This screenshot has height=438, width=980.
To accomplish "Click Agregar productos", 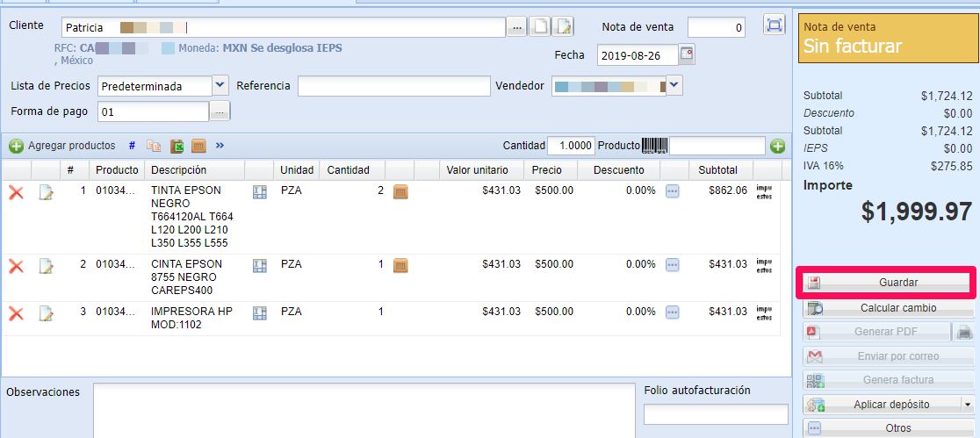I will (x=61, y=146).
